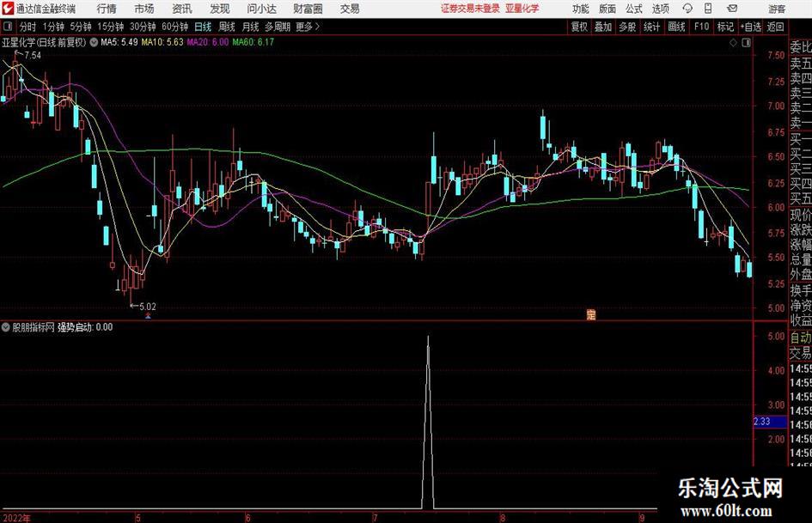
Task: Expand the 更多 period options
Action: pos(308,27)
